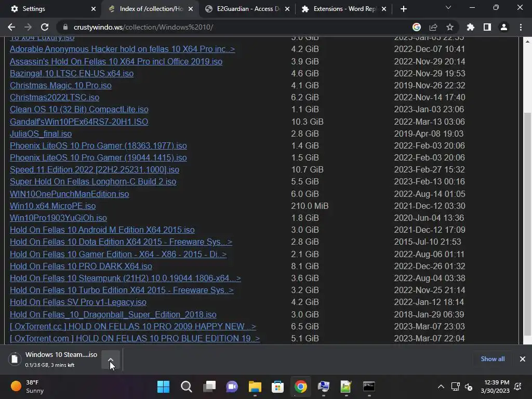The height and width of the screenshot is (399, 532).
Task: Toggle the side panel
Action: tap(487, 27)
